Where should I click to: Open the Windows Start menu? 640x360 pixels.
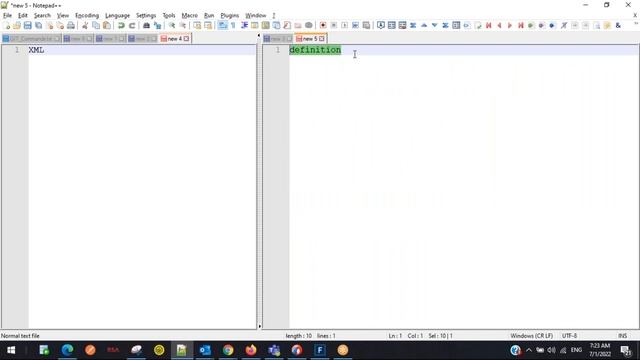(x=11, y=350)
